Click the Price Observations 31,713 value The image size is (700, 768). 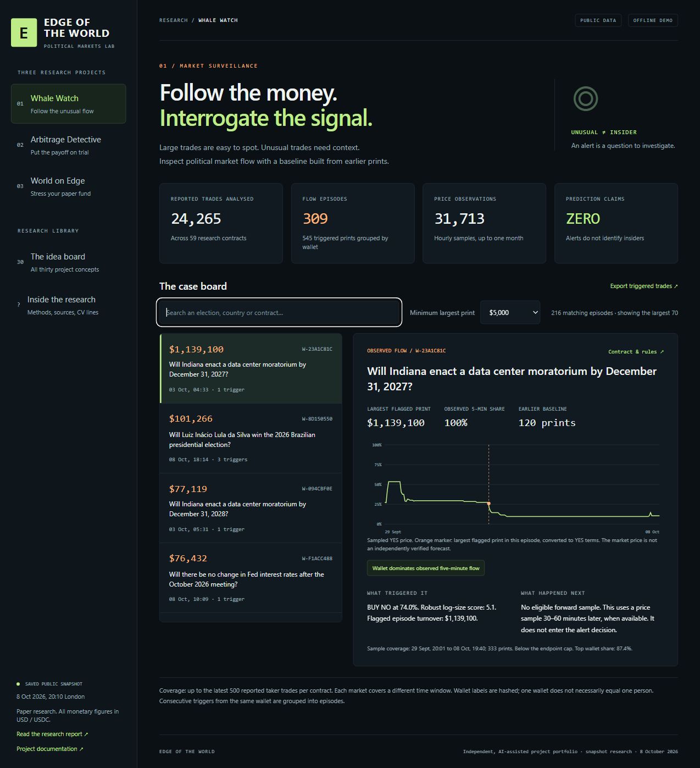pyautogui.click(x=459, y=219)
